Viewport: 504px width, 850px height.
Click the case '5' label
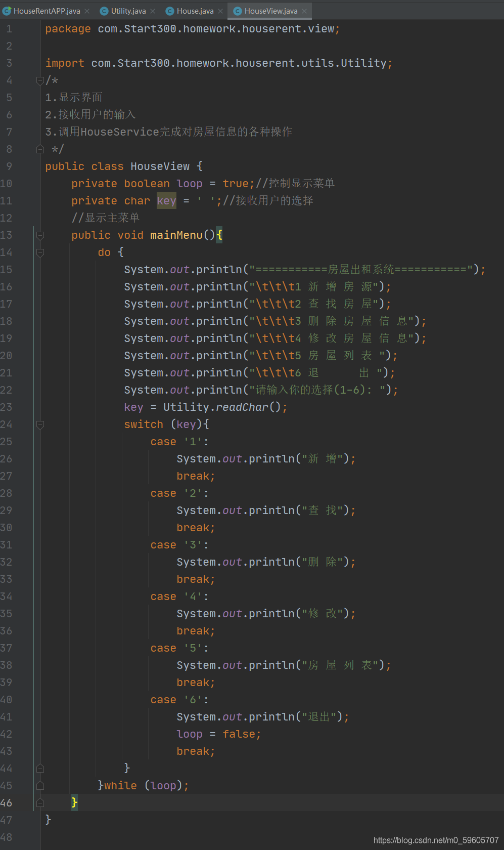point(179,648)
